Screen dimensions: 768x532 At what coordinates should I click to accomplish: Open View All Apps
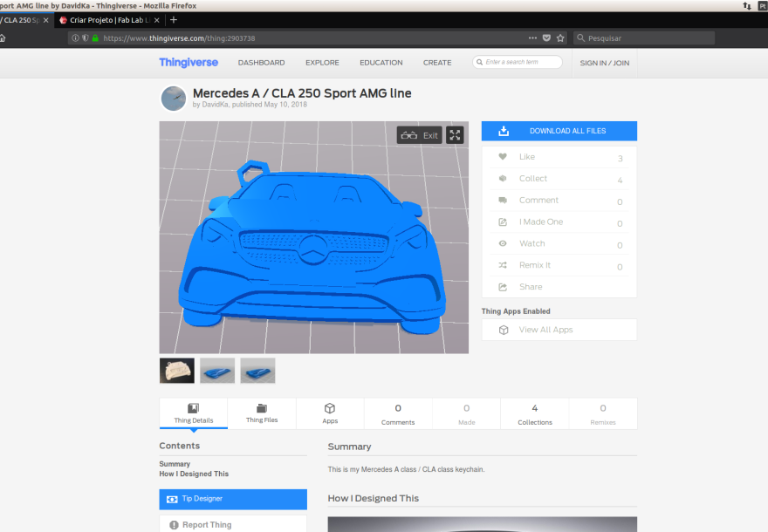(559, 330)
